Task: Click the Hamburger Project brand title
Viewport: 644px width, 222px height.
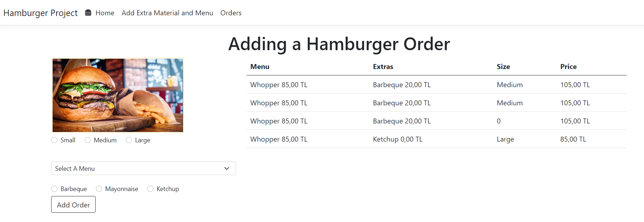Action: point(40,12)
